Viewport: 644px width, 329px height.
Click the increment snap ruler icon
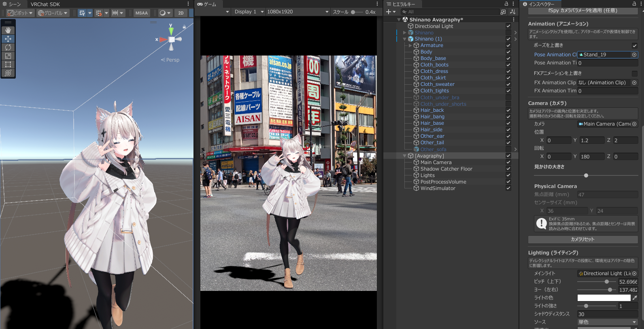115,13
